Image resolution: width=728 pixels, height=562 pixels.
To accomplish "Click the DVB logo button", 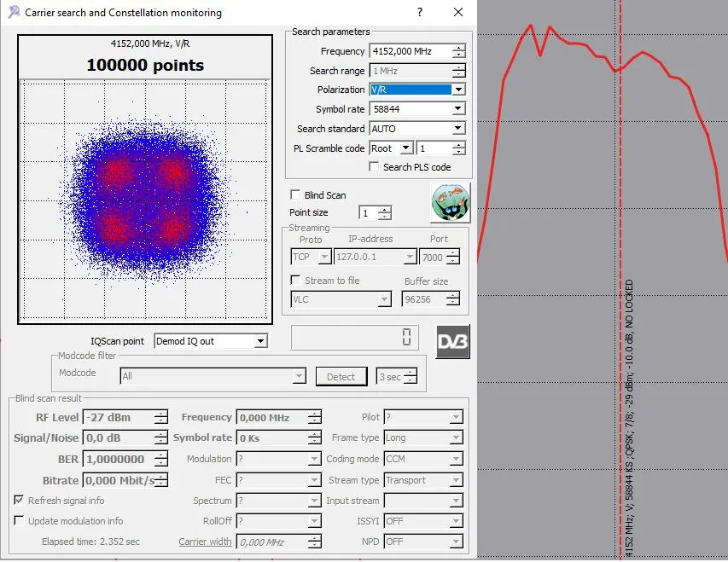I will [x=452, y=341].
